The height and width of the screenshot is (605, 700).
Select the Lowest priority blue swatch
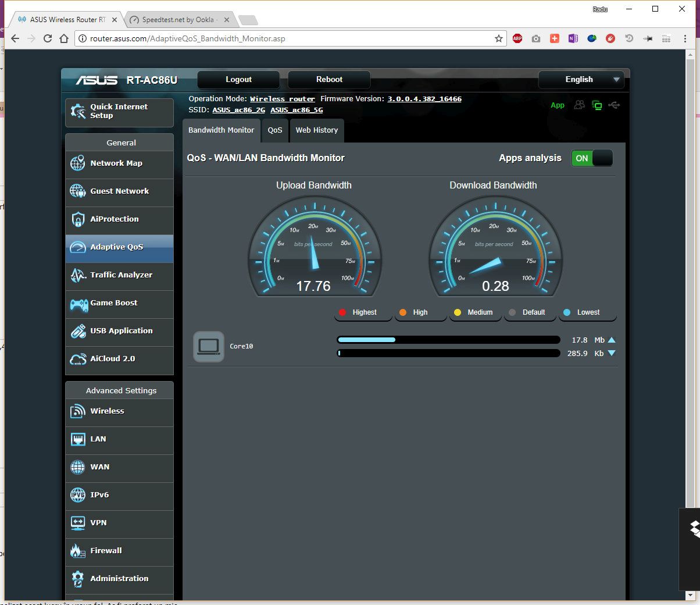pyautogui.click(x=567, y=312)
